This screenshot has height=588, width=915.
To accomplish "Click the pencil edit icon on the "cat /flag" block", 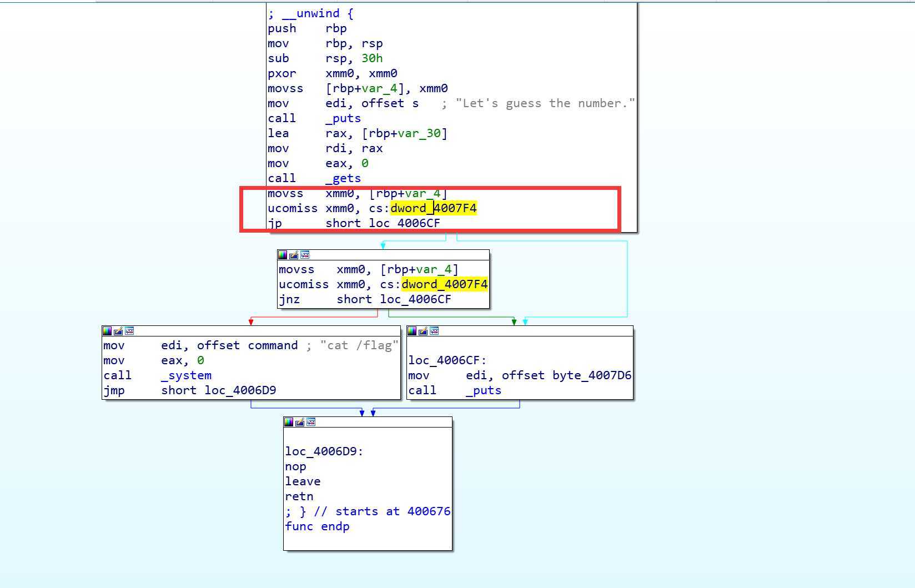I will 118,331.
